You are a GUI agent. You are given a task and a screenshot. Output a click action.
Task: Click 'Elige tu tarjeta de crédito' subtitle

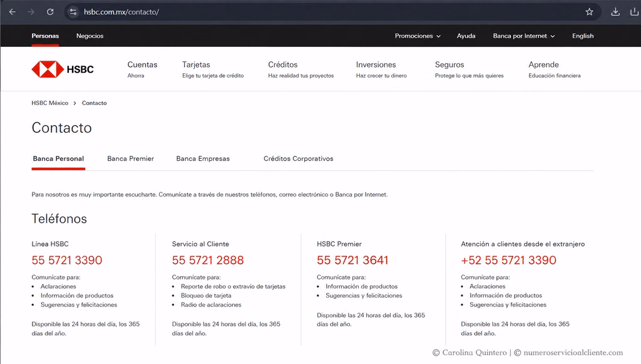(213, 76)
